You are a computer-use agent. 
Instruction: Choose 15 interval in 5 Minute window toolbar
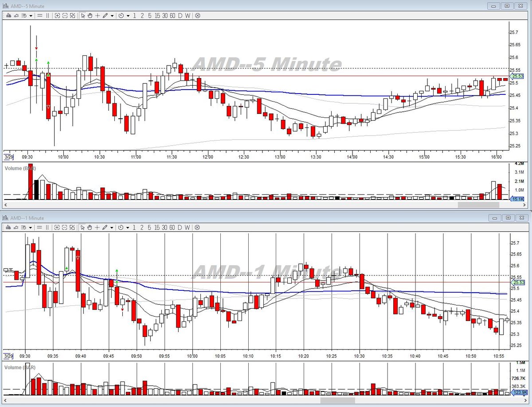tap(157, 16)
